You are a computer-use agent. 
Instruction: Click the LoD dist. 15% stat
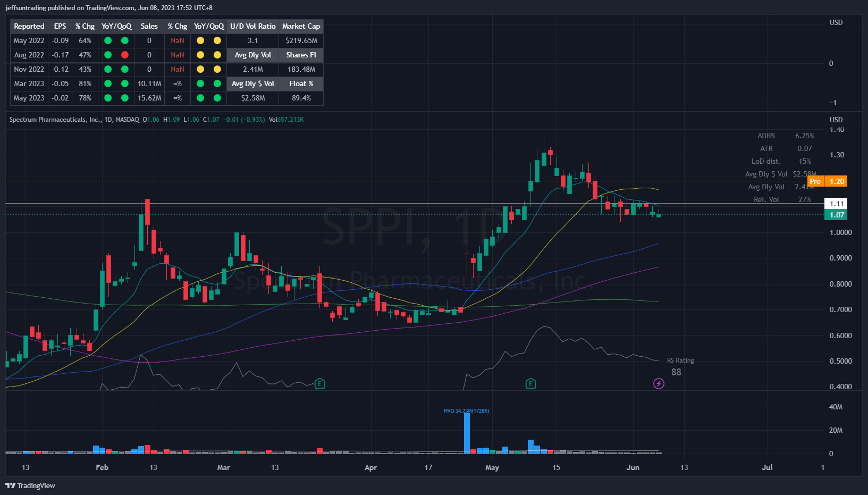[x=781, y=161]
